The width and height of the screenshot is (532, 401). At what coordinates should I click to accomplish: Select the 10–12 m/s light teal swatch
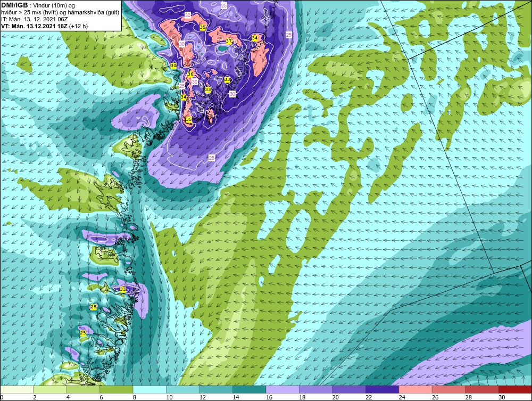click(x=183, y=389)
